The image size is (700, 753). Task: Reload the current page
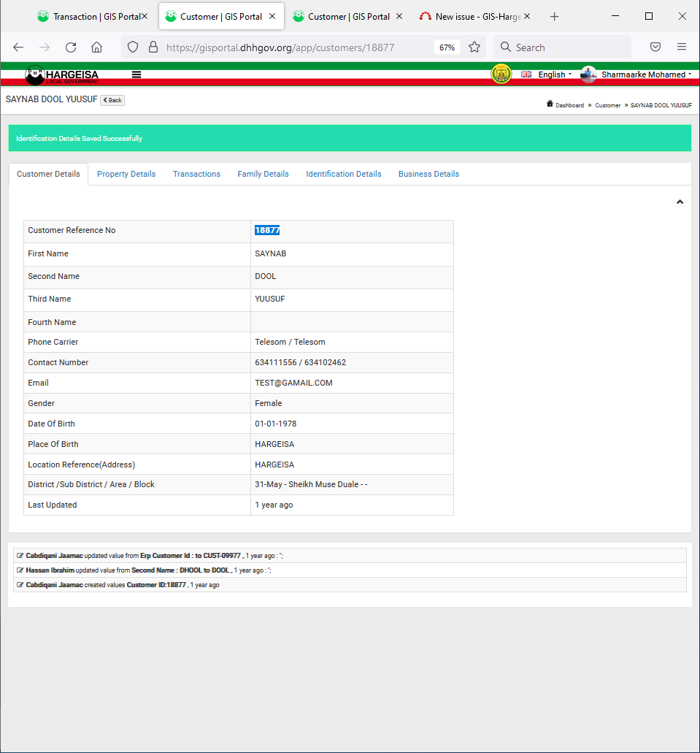pyautogui.click(x=71, y=47)
